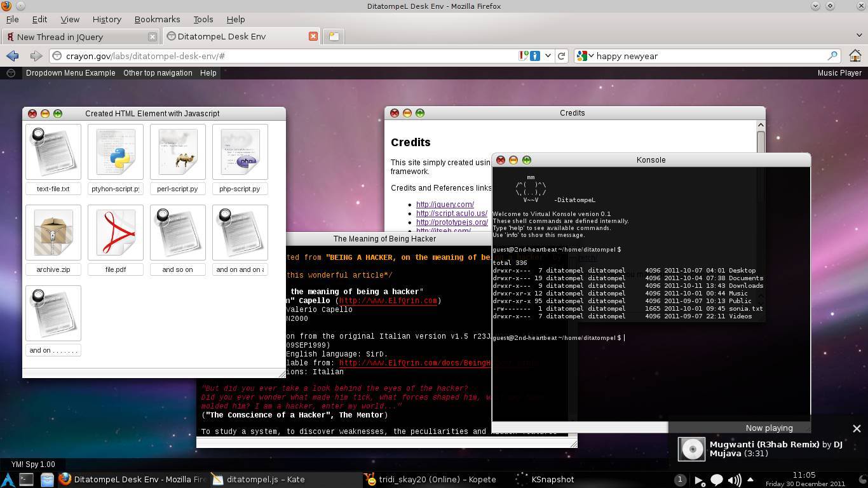The height and width of the screenshot is (488, 868).
Task: Follow the http://jquery.com/ link
Action: coord(445,205)
